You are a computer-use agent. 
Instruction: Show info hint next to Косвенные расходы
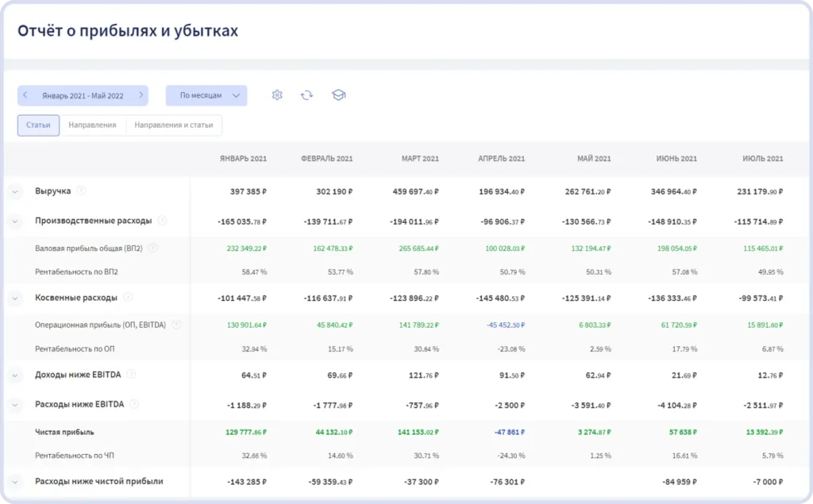point(128,297)
